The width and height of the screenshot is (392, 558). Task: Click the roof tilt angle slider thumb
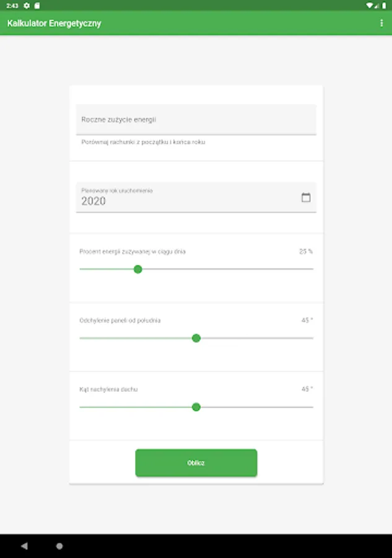[196, 407]
